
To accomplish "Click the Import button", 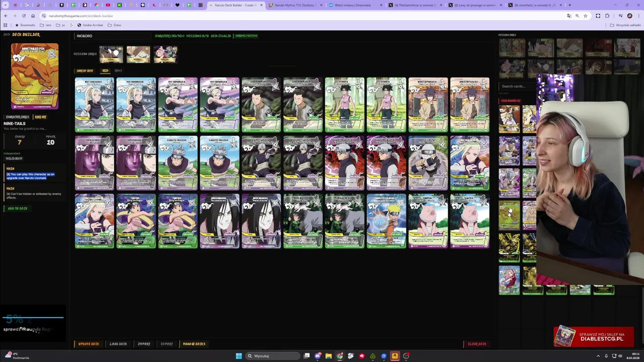I will (144, 344).
